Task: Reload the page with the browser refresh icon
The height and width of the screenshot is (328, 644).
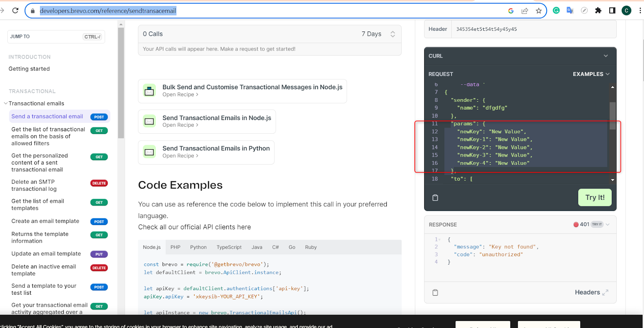Action: point(15,11)
